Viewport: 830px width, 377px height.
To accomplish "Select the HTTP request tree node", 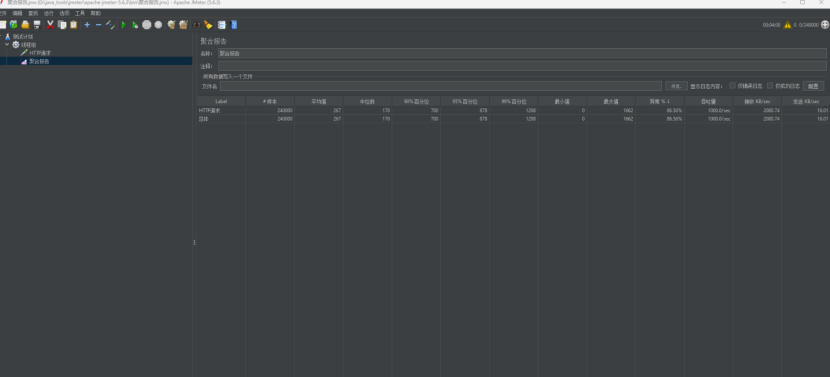I will [36, 53].
